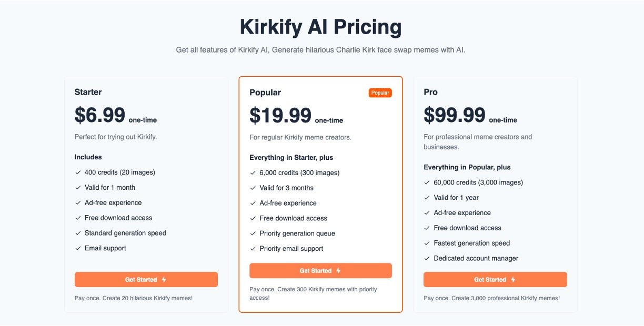Image resolution: width=644 pixels, height=326 pixels.
Task: Click checkmark next to Email support in Starter
Action: 78,248
